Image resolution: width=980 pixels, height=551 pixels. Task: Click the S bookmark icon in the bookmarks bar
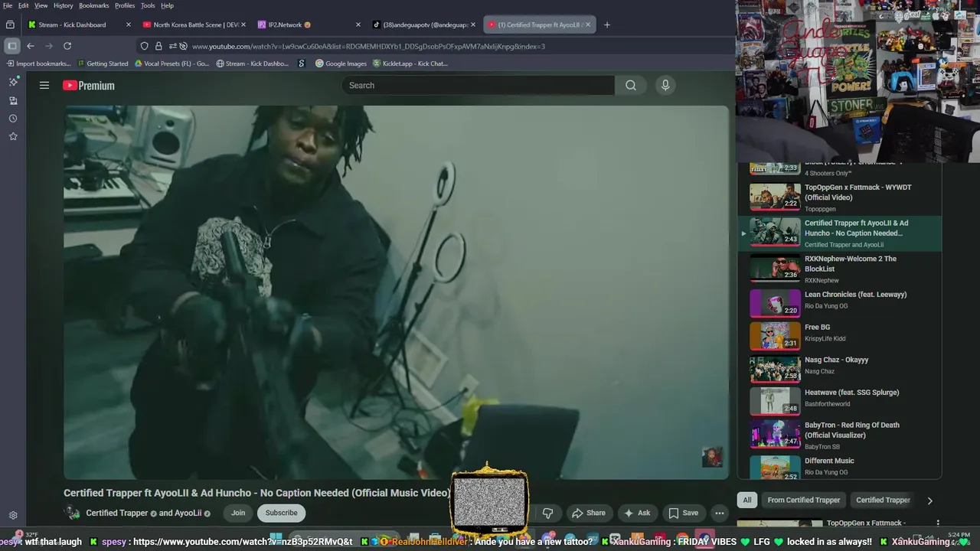302,64
